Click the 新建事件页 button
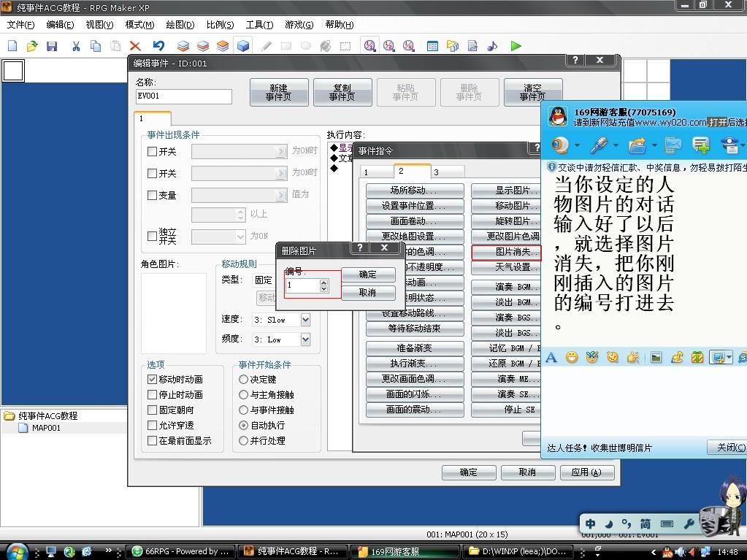Viewport: 747px width, 560px height. (279, 93)
